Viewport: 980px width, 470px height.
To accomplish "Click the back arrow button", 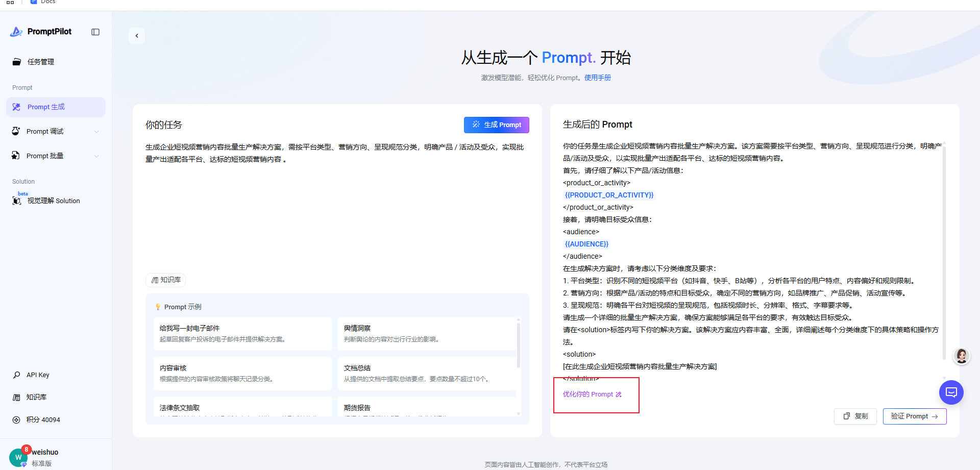I will (x=137, y=36).
